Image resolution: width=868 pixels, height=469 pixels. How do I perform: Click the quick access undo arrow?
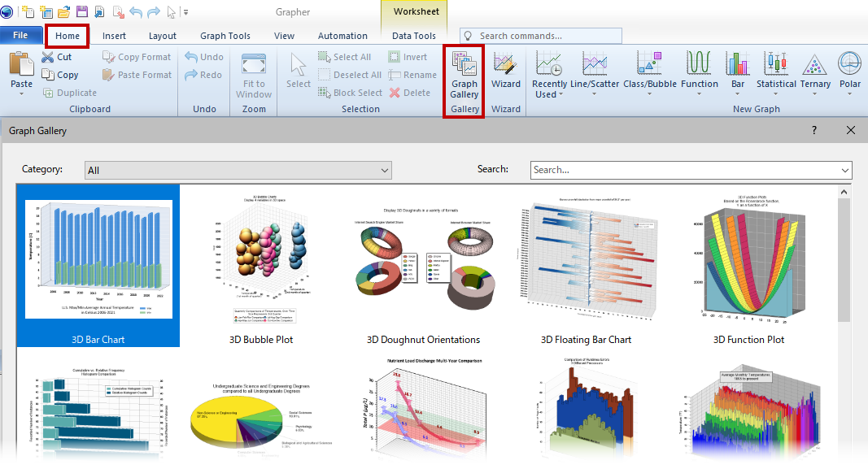[136, 11]
